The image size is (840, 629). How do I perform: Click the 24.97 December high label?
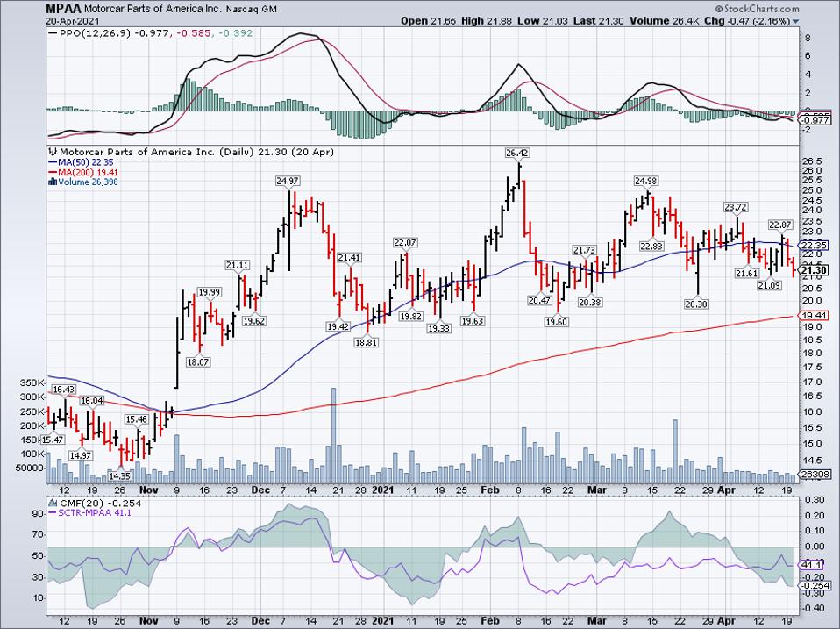pyautogui.click(x=287, y=181)
